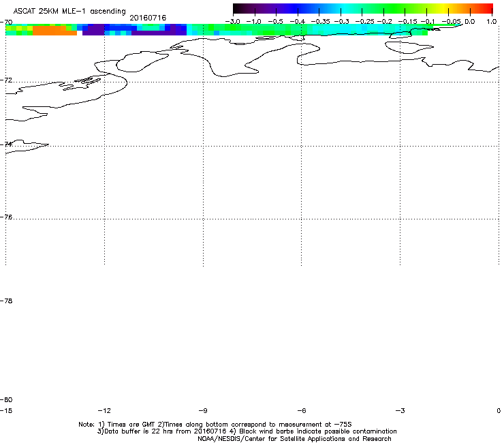Click the date 20160716 below the title
504x443 pixels.
(148, 18)
